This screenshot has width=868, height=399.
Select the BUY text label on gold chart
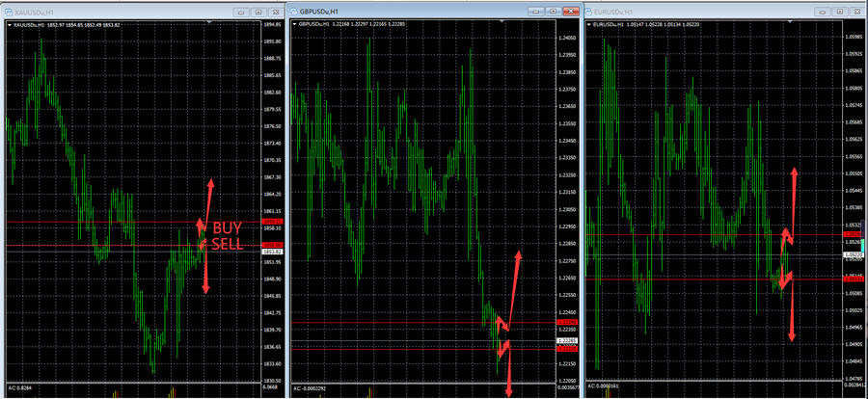point(228,228)
